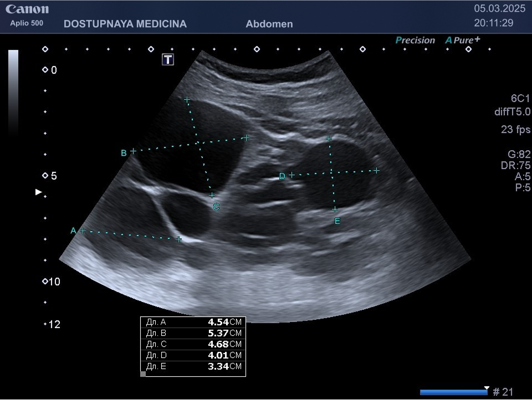The image size is (532, 400).
Task: Click the small gray square under measurement table
Action: click(x=143, y=374)
